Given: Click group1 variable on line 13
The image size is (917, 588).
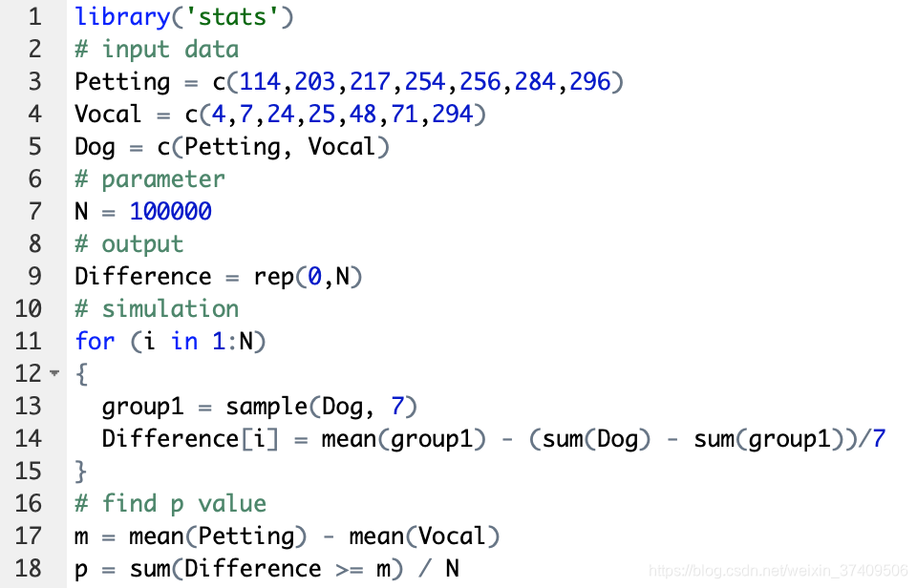Looking at the screenshot, I should [x=142, y=408].
